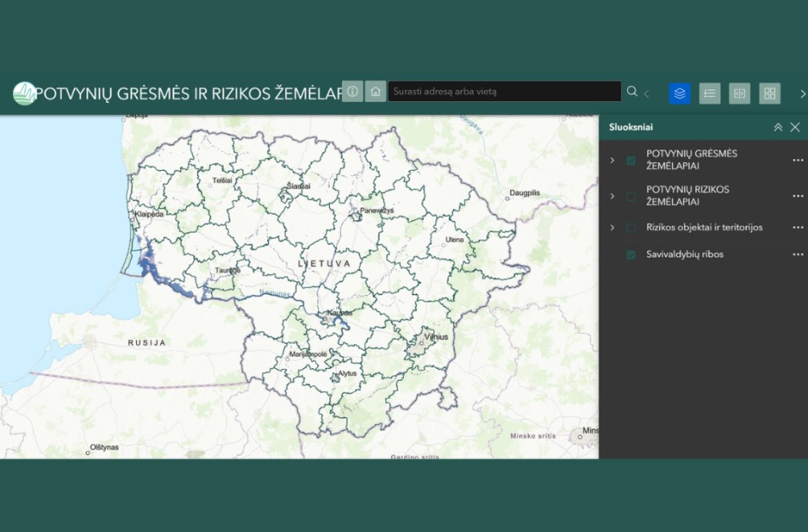Open options menu for Savivaldybių ribos layer

[x=798, y=253]
